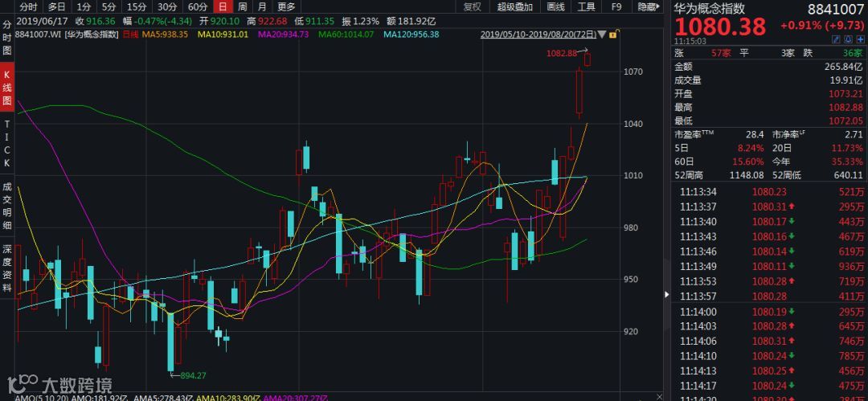The height and width of the screenshot is (401, 868).
Task: Open the 深度资料 sidebar view
Action: (7, 267)
